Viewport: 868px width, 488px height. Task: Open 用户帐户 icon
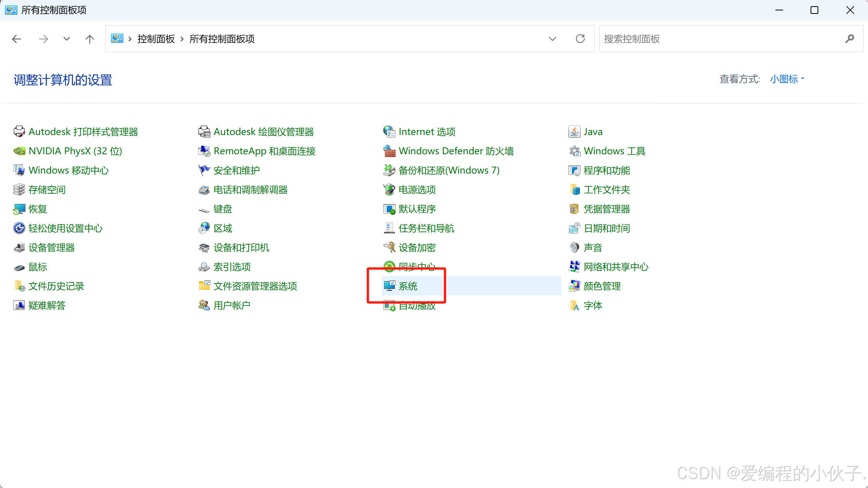[x=204, y=305]
